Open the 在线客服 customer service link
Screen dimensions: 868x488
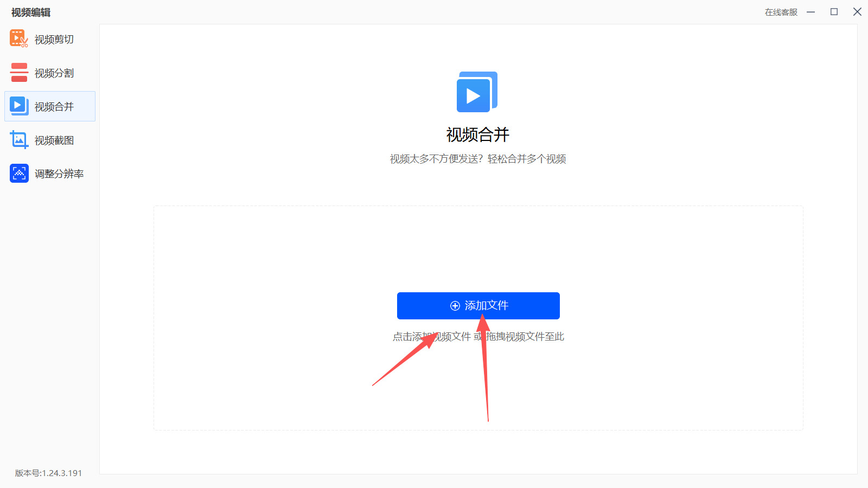pos(780,11)
